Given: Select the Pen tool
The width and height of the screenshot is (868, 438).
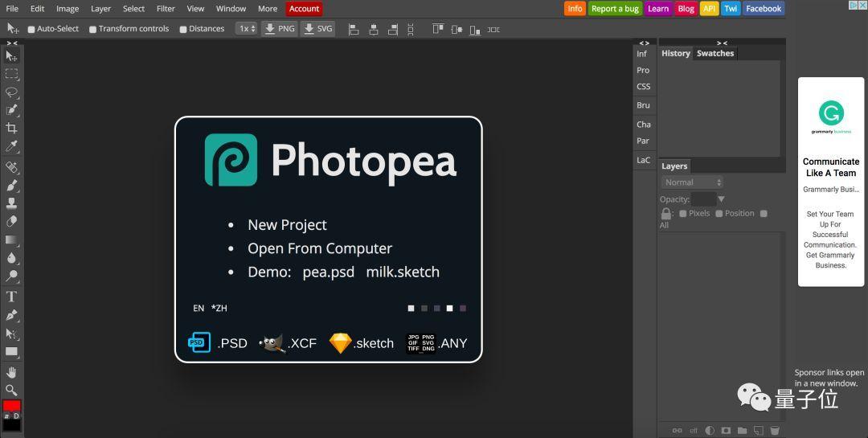Looking at the screenshot, I should (11, 315).
